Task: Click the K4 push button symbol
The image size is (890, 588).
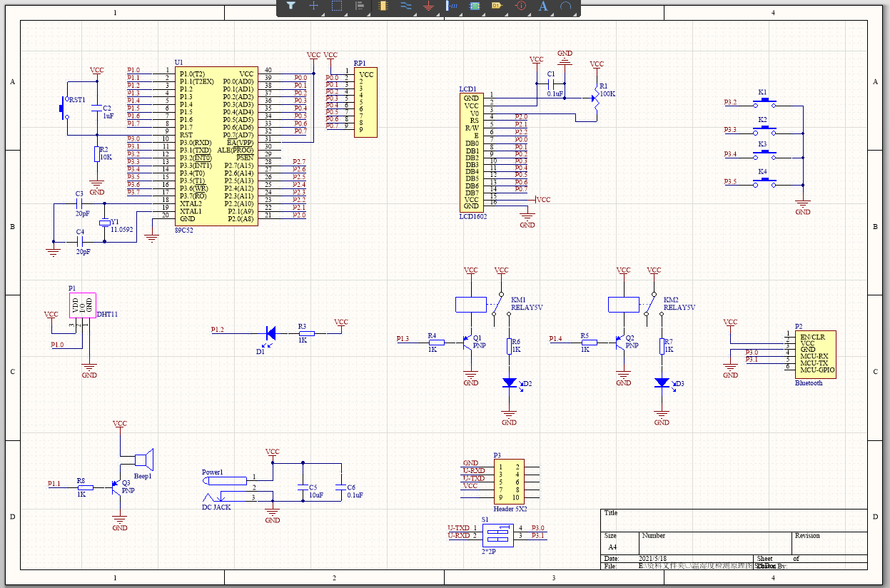Action: (x=765, y=183)
